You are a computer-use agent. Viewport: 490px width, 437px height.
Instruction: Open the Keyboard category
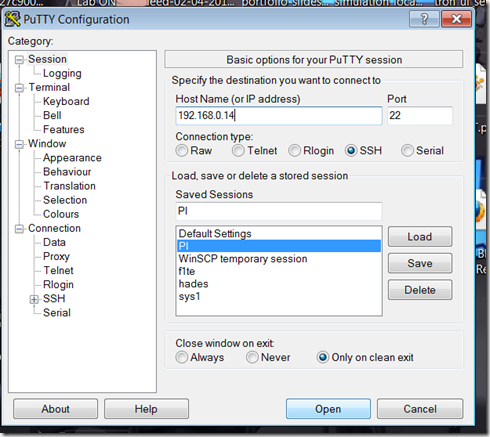click(x=66, y=101)
